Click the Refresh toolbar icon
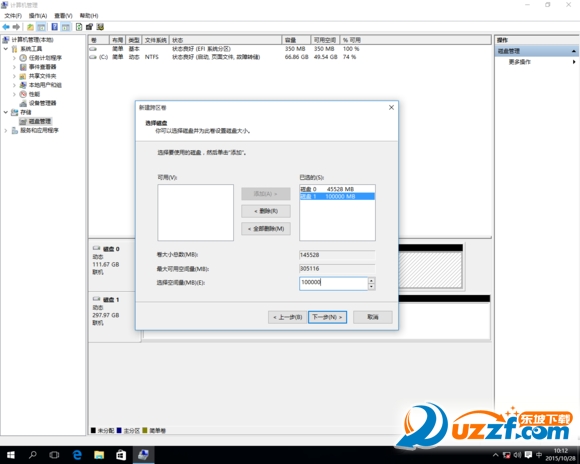The width and height of the screenshot is (580, 464). pos(79,27)
